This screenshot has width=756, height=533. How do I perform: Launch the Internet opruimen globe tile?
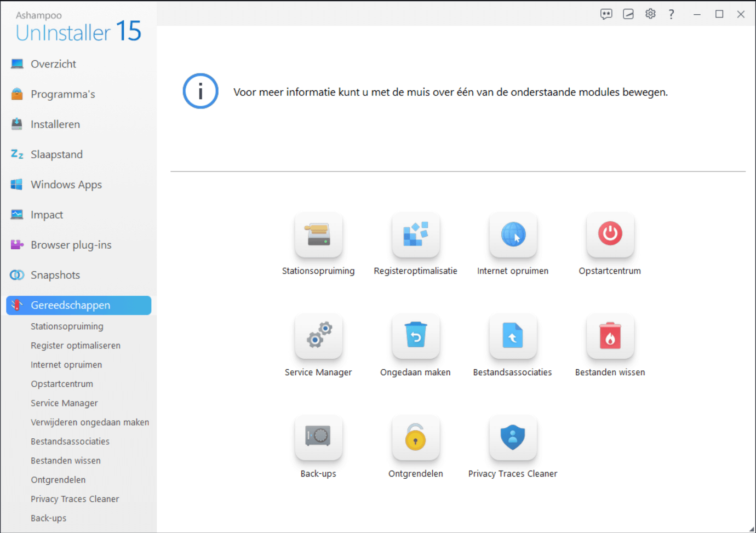click(513, 234)
